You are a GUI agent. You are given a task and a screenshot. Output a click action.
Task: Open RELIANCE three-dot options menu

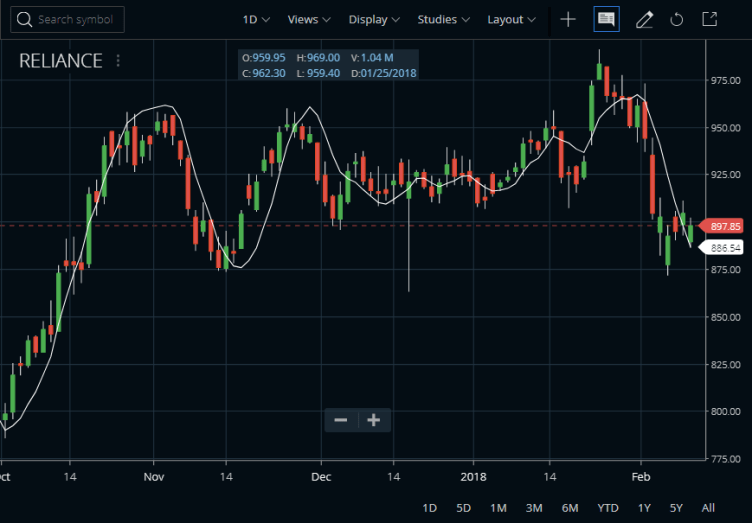118,61
